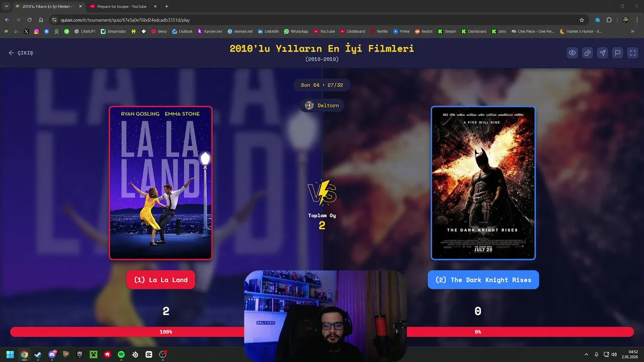Open the Kariyer.net bookmark
Screen dimensions: 644x362
(x=210, y=31)
